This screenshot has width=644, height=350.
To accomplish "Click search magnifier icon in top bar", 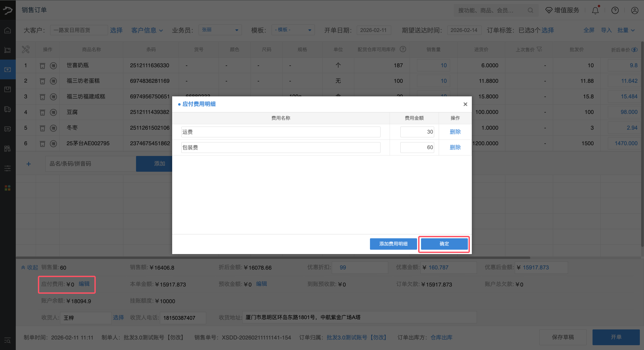I will 530,11.
